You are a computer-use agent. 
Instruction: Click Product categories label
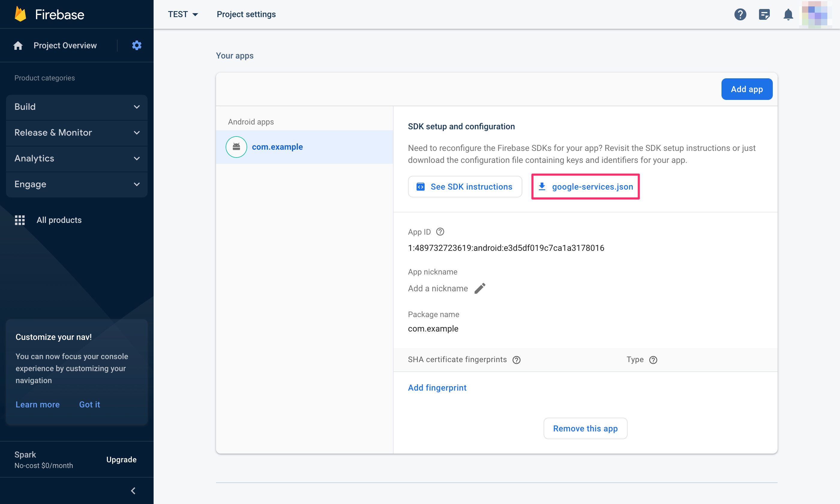(44, 78)
